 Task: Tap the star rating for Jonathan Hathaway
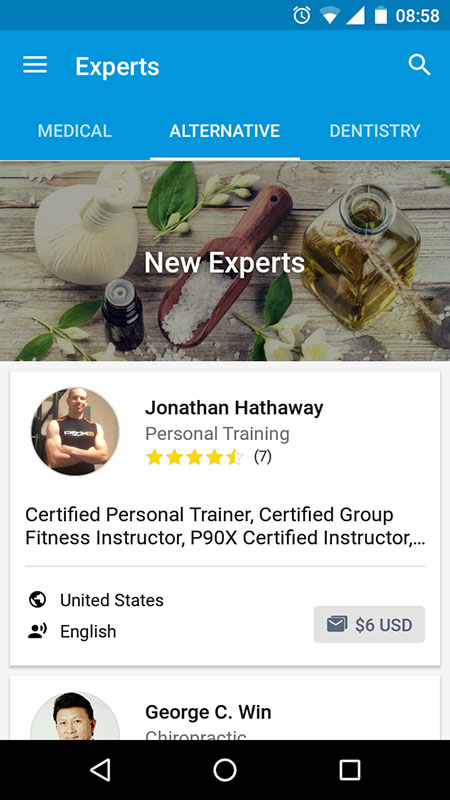click(x=194, y=457)
